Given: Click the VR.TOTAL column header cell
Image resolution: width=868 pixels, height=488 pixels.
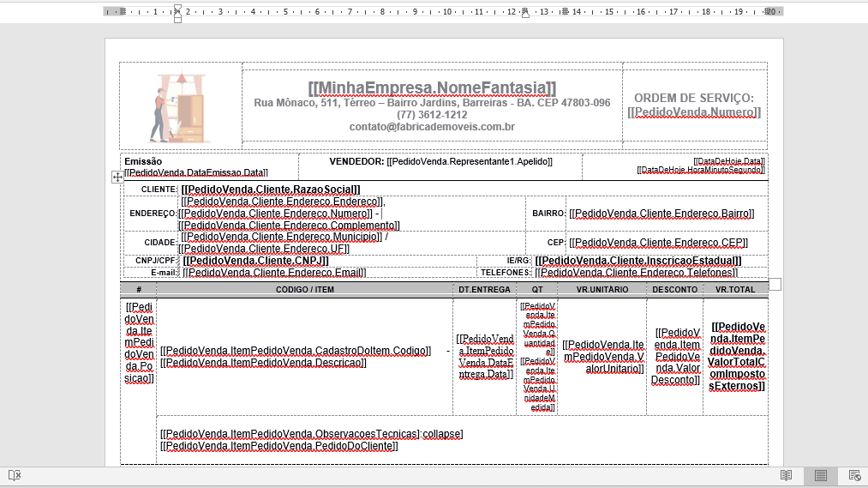Looking at the screenshot, I should pos(735,290).
